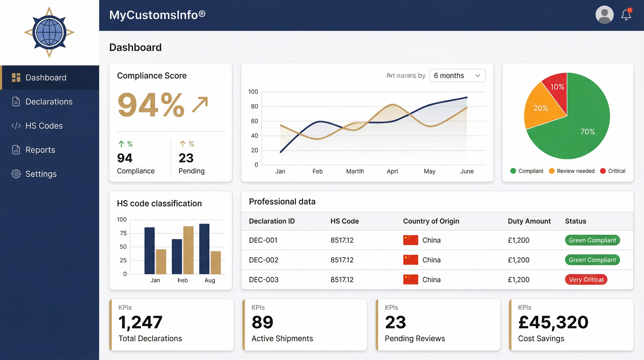Open declaration DEC-002 link
Image resolution: width=644 pixels, height=360 pixels.
click(x=263, y=260)
